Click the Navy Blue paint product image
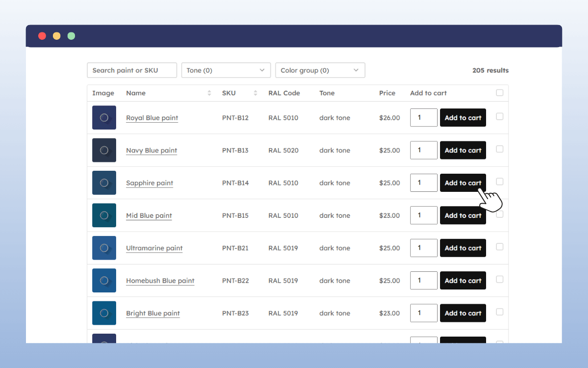Screen dimensions: 588x368 pos(104,150)
